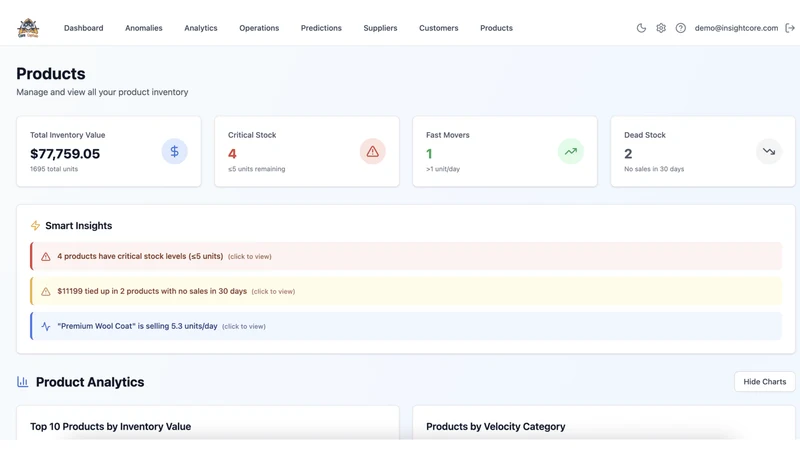
Task: Click the Smart Insights title
Action: click(x=79, y=226)
